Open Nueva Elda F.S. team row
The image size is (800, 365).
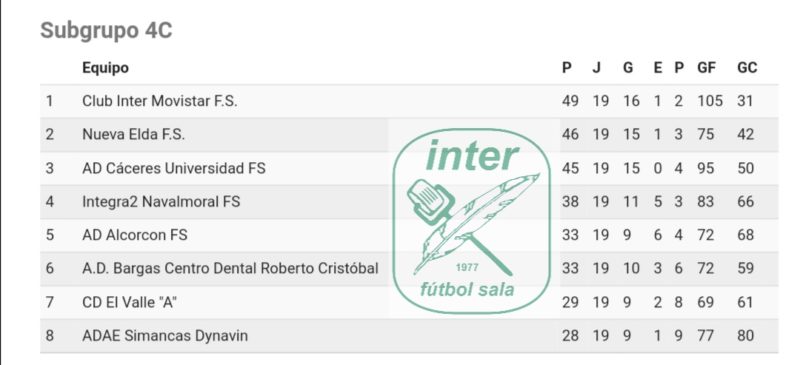[409, 135]
